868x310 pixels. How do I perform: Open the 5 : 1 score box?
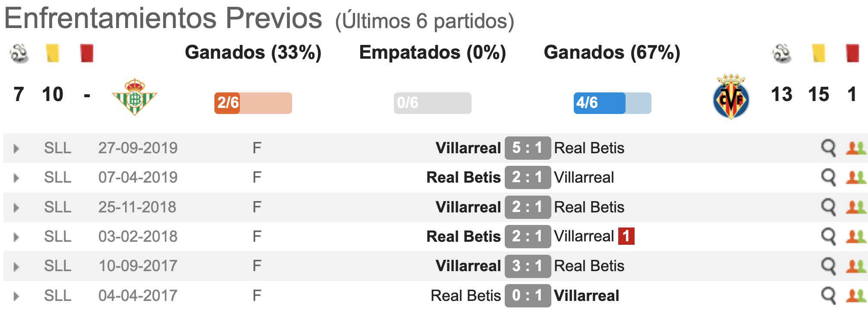(x=528, y=148)
